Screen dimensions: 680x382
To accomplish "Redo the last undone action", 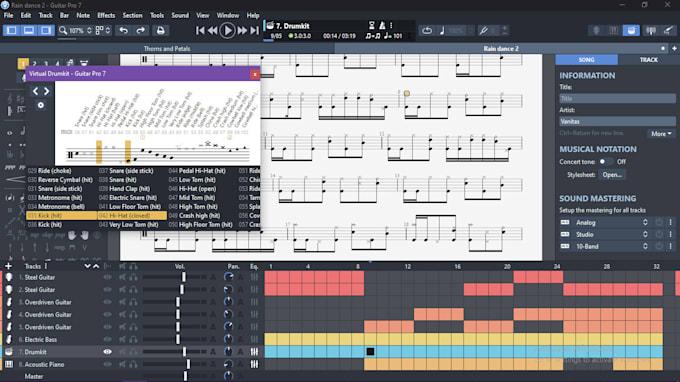I will pos(141,30).
